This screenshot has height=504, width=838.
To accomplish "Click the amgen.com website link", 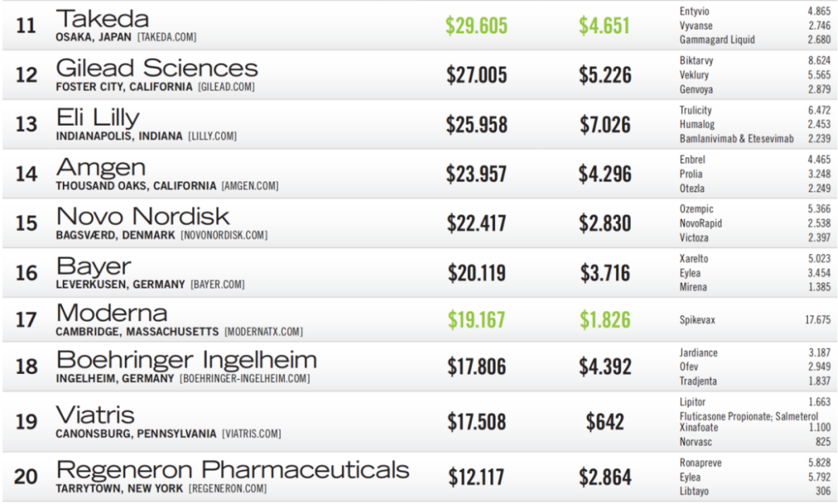I will (250, 186).
